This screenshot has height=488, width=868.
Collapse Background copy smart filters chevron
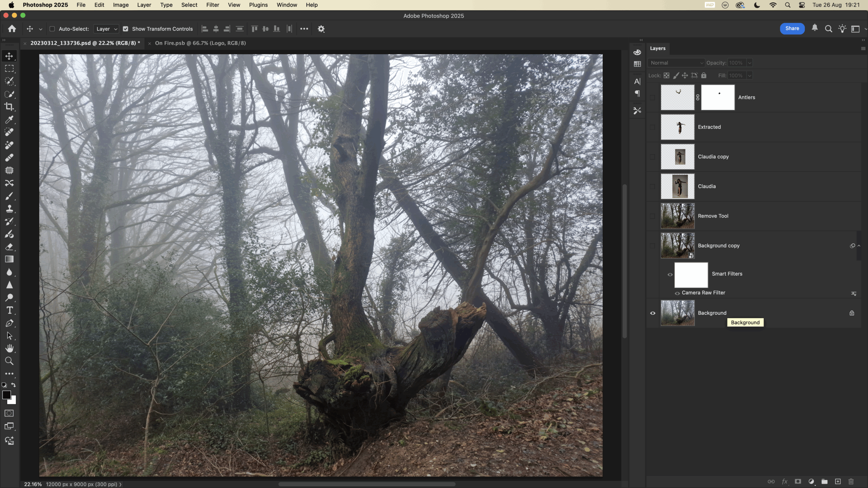pos(859,246)
